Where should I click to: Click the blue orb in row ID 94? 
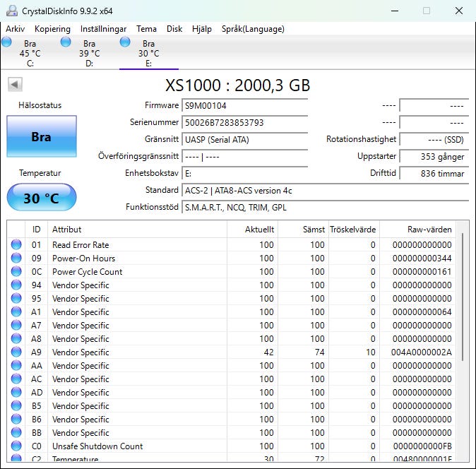coord(16,285)
